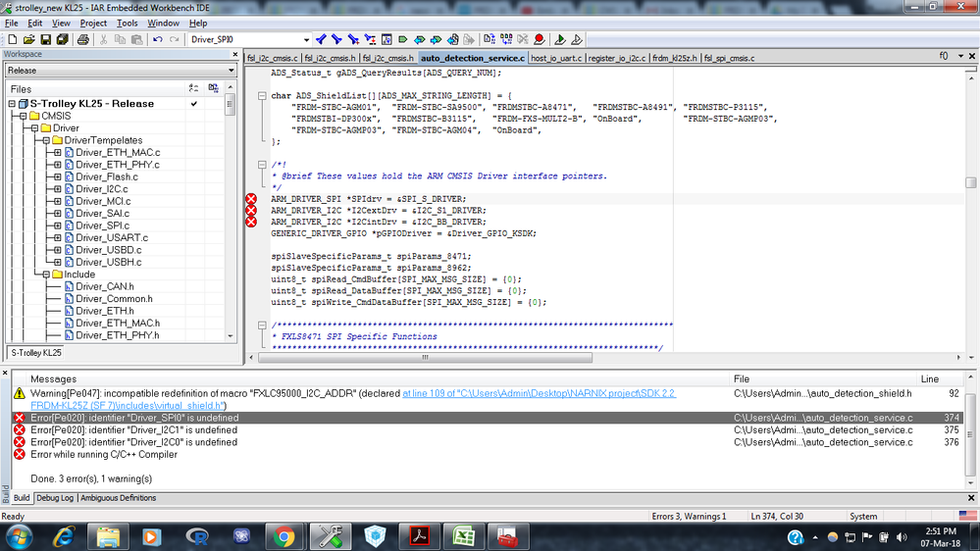Click the Windows Start button
This screenshot has width=980, height=551.
tap(19, 536)
